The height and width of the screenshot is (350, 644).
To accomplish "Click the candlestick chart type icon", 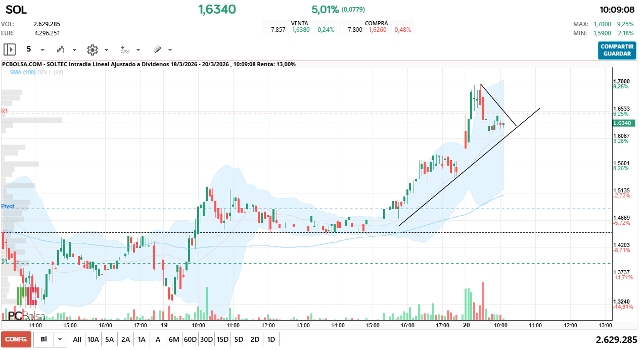I will click(61, 49).
